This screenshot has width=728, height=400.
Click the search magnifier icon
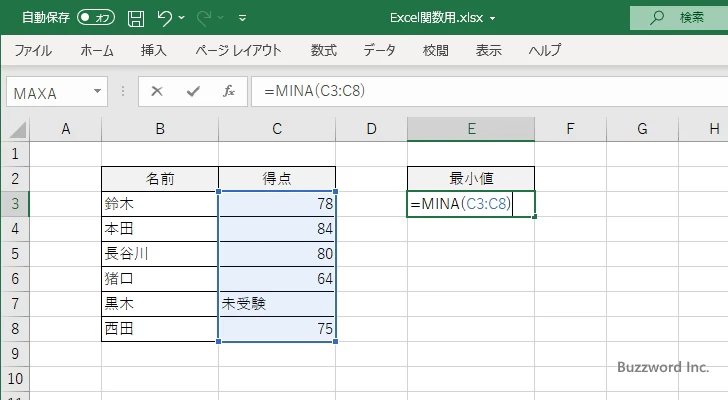pyautogui.click(x=656, y=18)
